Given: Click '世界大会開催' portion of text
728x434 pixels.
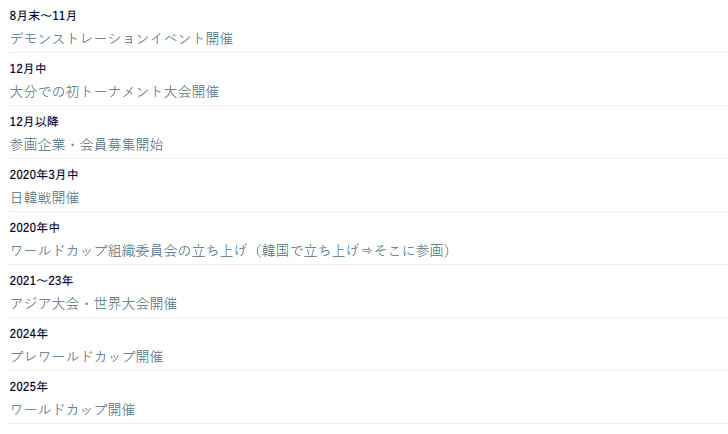Looking at the screenshot, I should tap(136, 304).
